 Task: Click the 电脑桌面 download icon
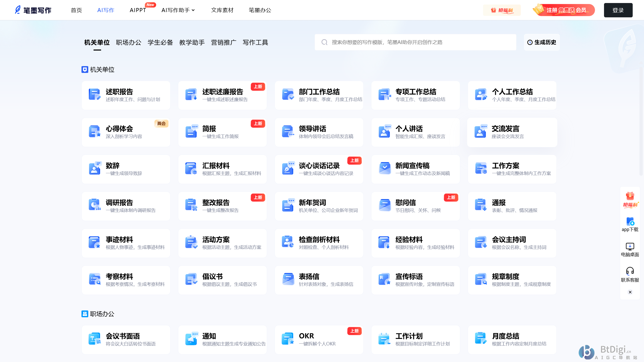click(630, 246)
